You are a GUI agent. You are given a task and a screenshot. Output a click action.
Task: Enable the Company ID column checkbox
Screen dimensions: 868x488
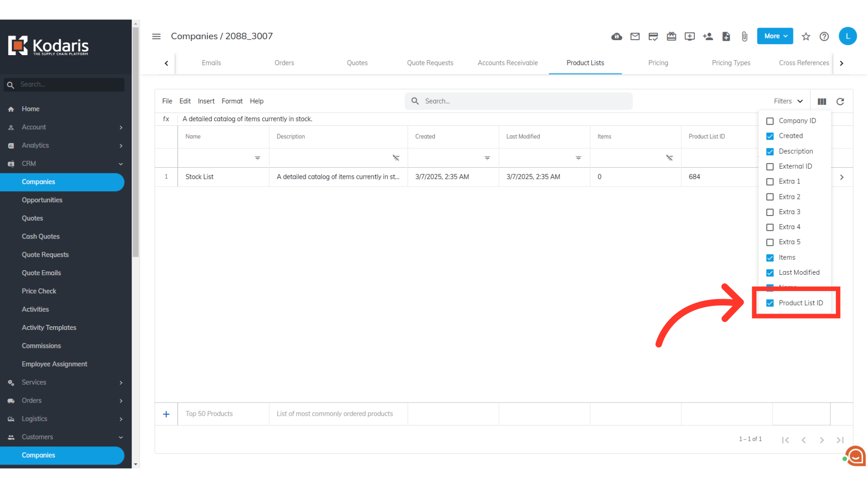[770, 121]
